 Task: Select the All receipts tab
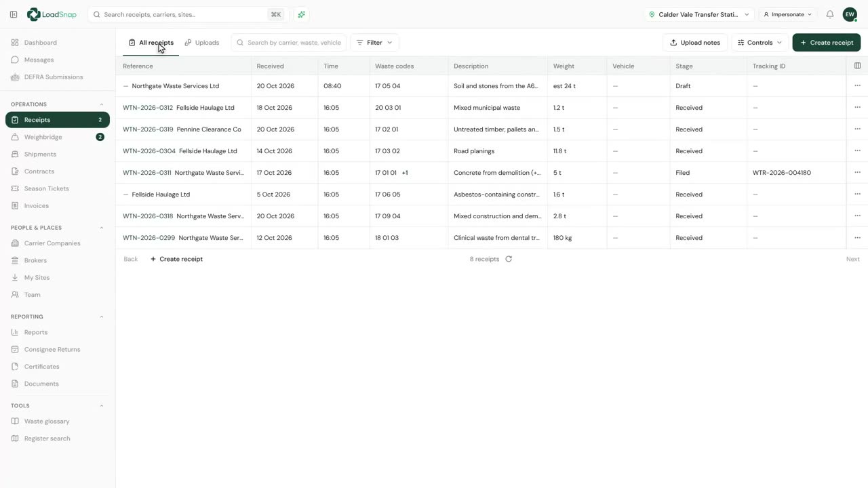point(151,43)
